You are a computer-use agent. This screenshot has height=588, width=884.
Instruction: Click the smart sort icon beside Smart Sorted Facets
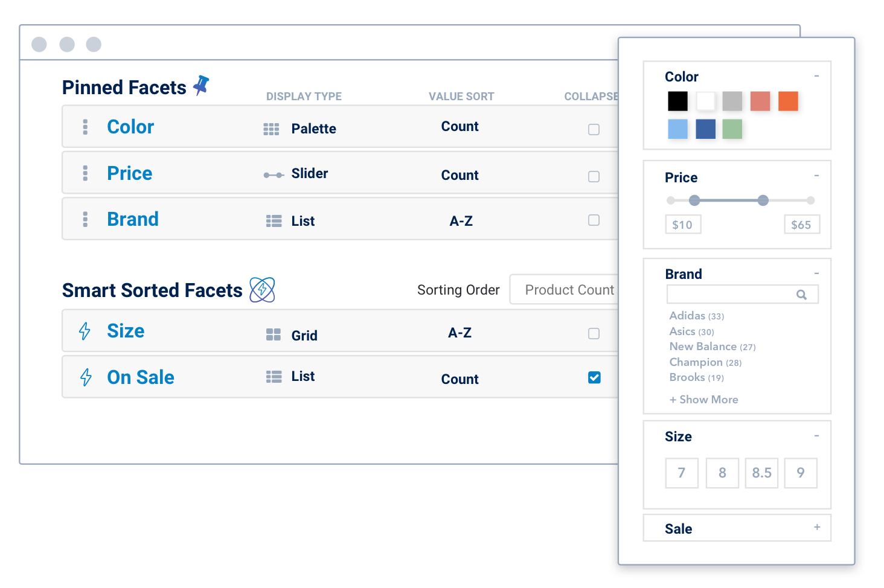262,290
